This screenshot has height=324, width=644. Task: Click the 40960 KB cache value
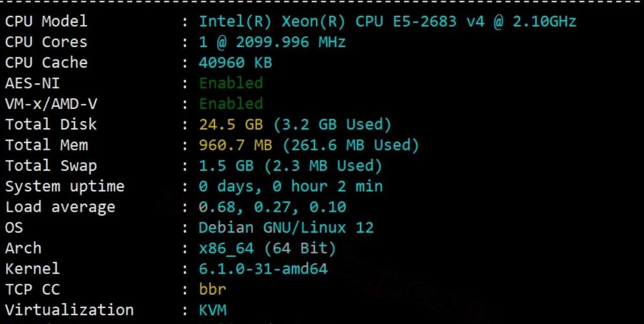[x=235, y=62]
